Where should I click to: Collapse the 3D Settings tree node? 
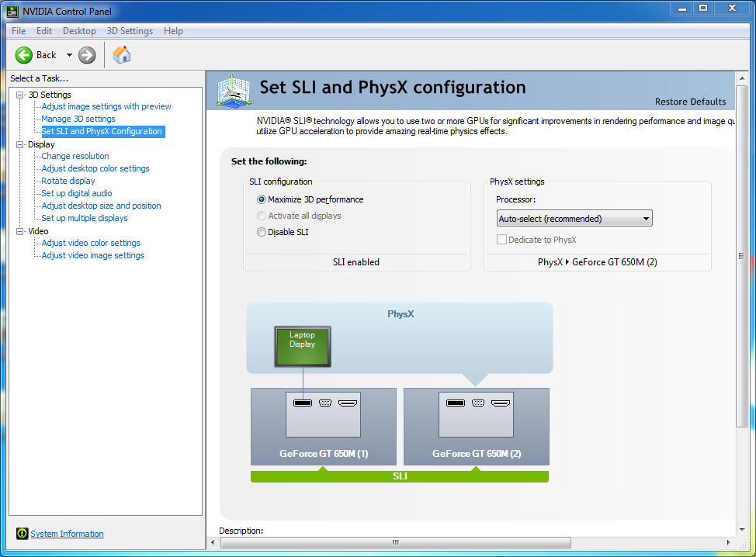pos(19,95)
